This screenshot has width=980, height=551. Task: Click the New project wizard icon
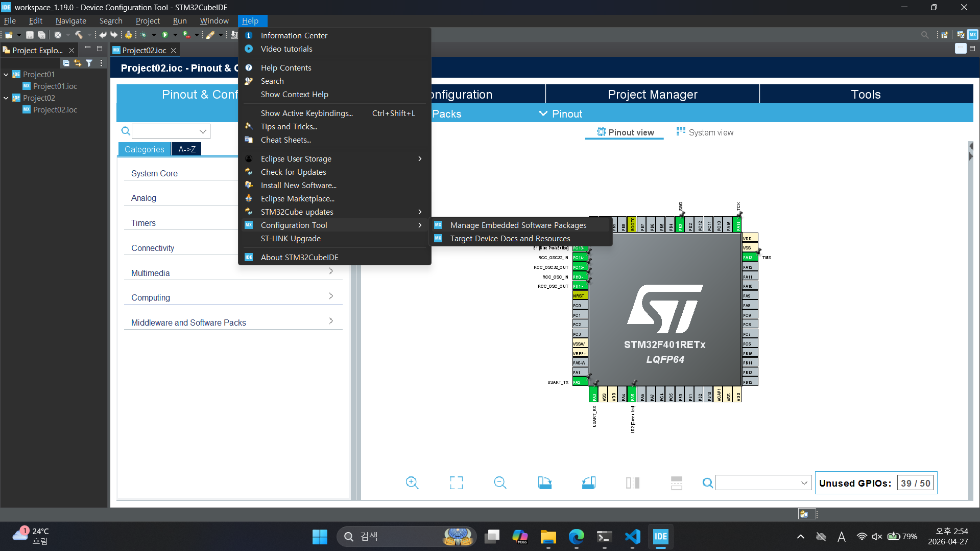tap(9, 35)
